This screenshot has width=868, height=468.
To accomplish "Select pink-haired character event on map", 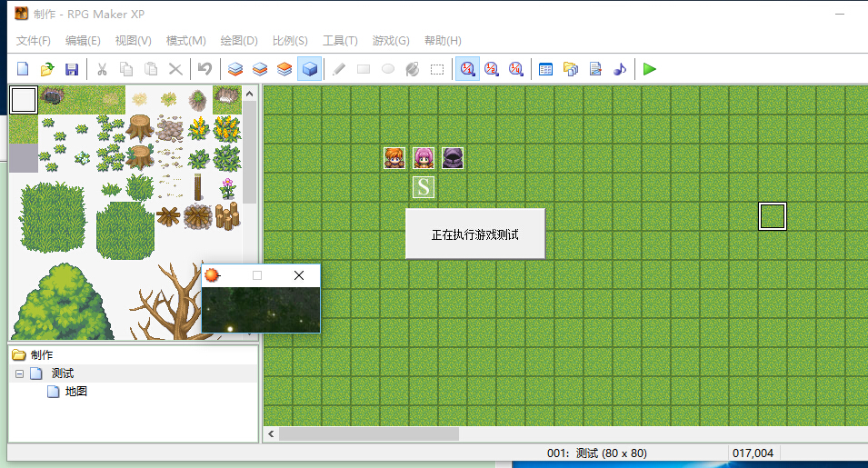I will click(424, 158).
